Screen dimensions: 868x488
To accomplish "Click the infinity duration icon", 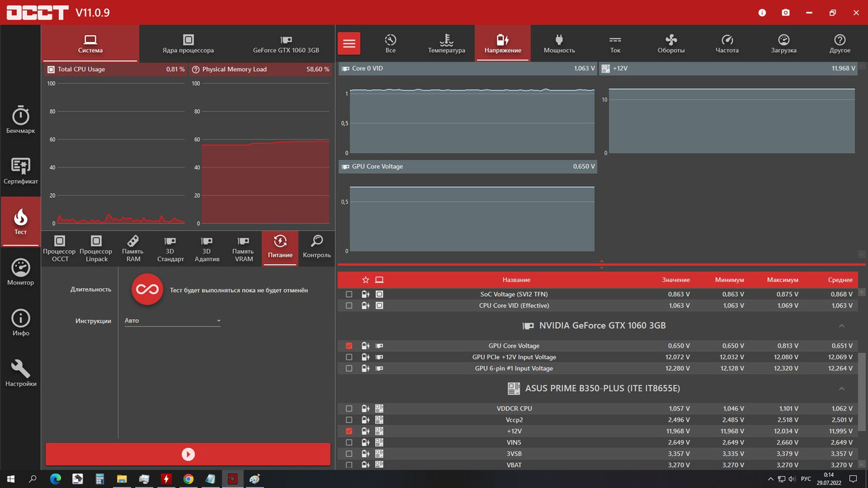I will (147, 289).
